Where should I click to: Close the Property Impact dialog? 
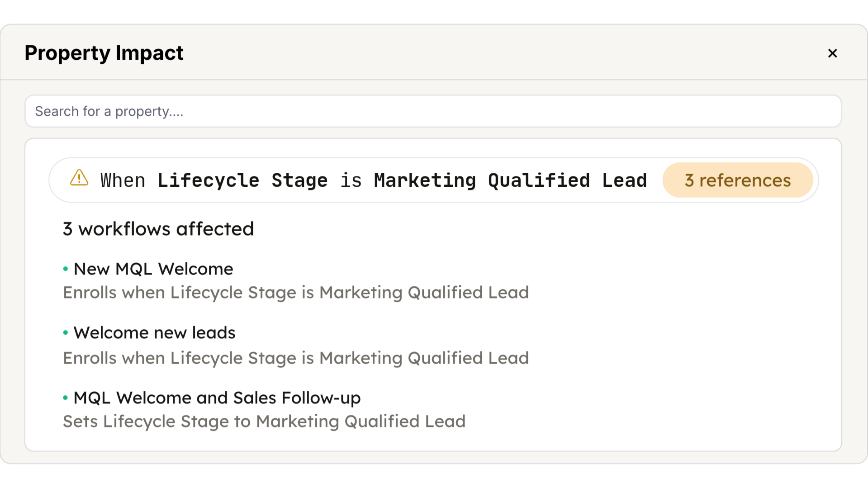click(x=832, y=53)
